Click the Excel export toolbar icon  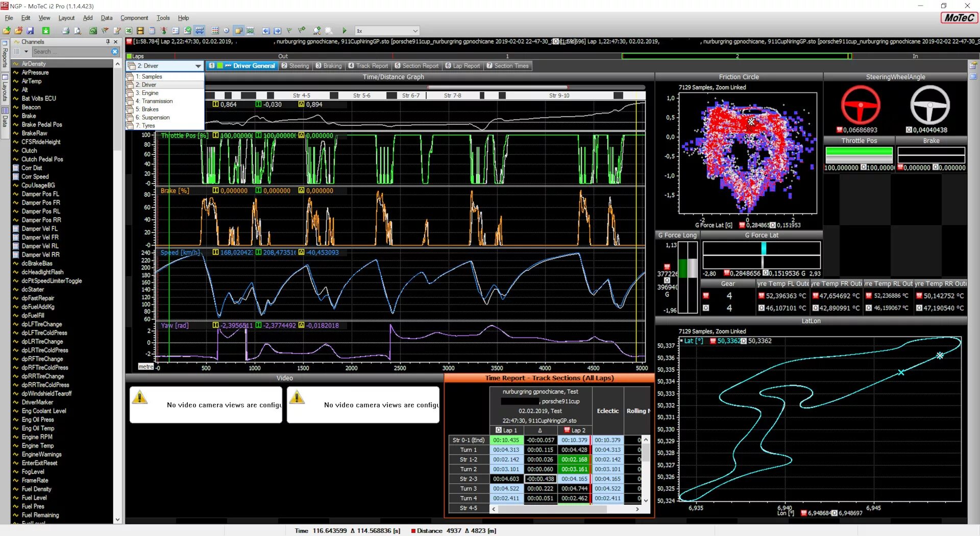(x=129, y=31)
